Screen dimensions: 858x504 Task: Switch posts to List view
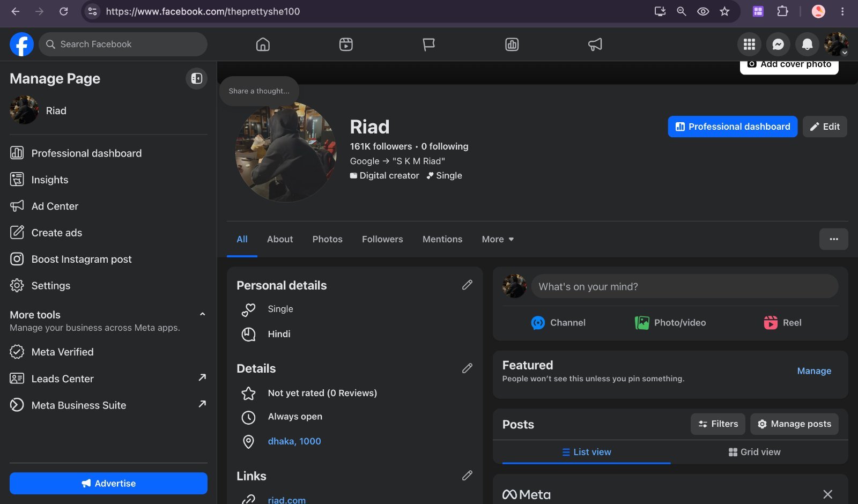pyautogui.click(x=586, y=452)
